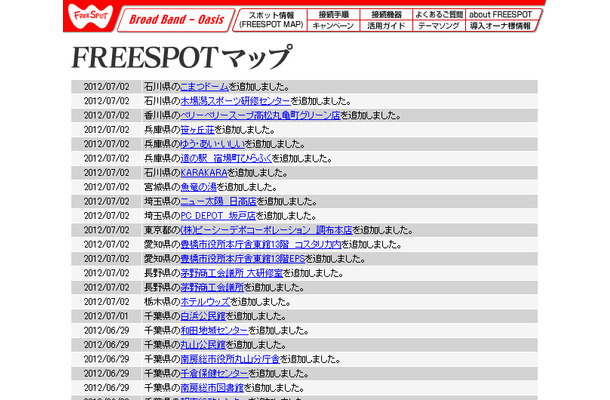Viewport: 610px width, 400px height.
Task: Open the ホテルウッズ link
Action: (x=205, y=302)
